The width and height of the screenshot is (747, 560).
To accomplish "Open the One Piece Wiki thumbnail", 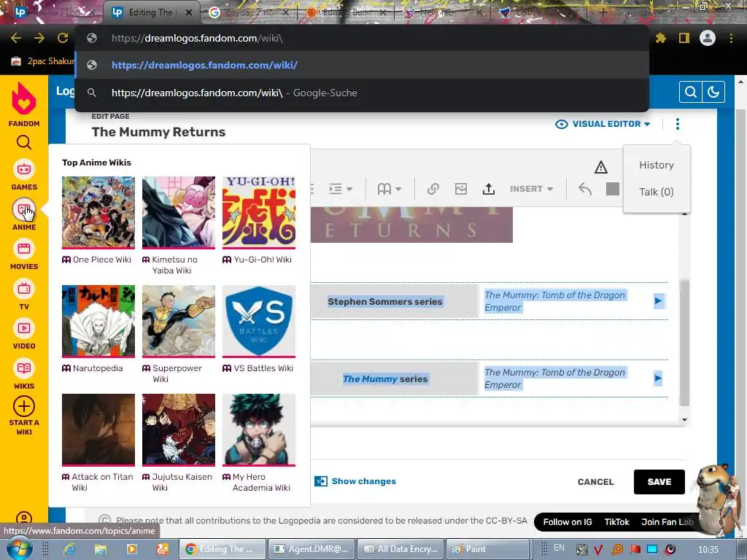I will point(98,212).
